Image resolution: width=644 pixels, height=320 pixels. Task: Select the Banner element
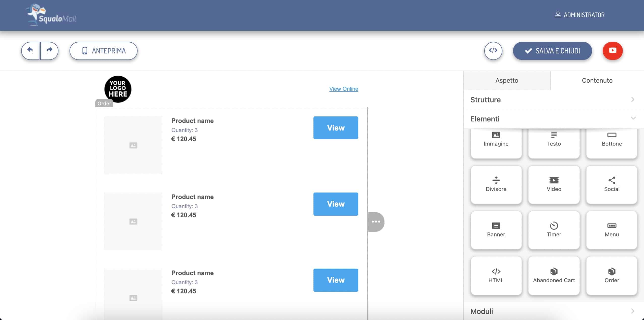(x=496, y=230)
